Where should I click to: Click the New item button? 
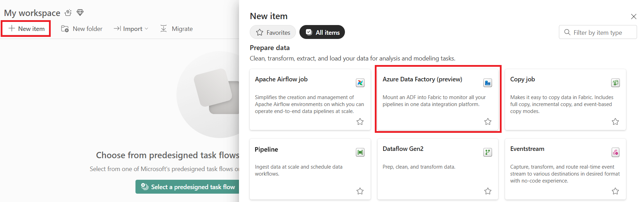click(x=26, y=29)
